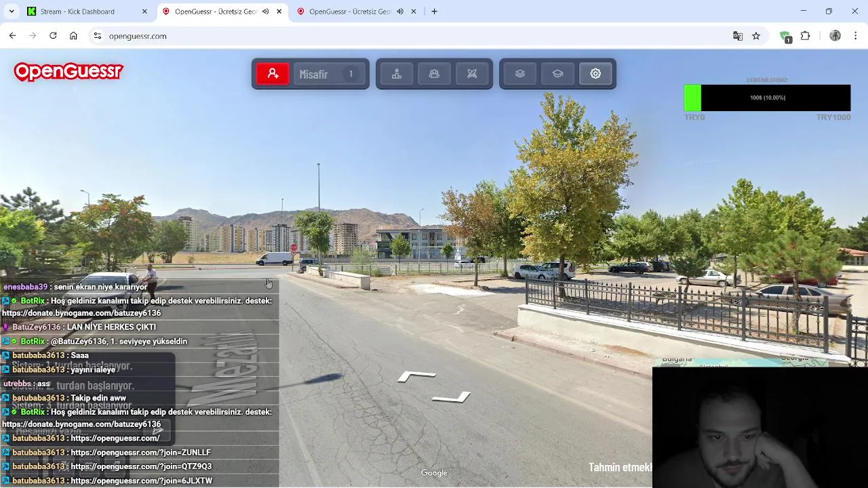Switch to Stream - Kick Dashboard tab
The image size is (868, 488).
pos(87,12)
